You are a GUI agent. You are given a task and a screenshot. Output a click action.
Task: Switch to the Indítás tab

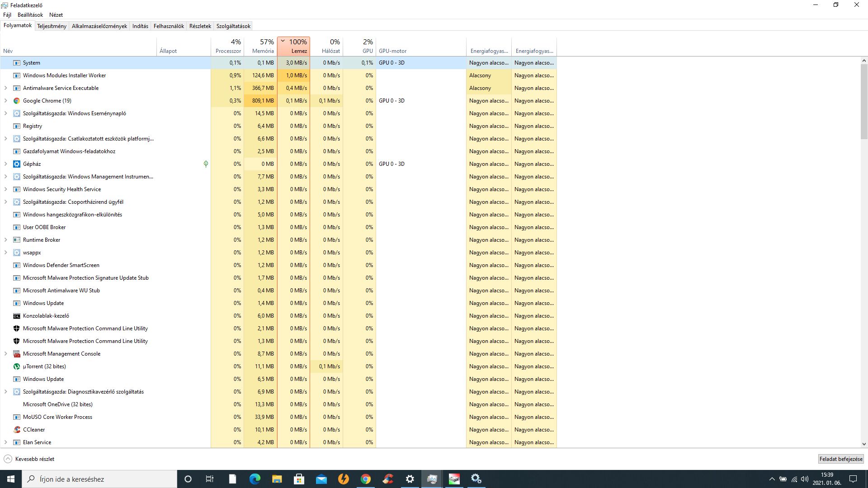pyautogui.click(x=140, y=26)
